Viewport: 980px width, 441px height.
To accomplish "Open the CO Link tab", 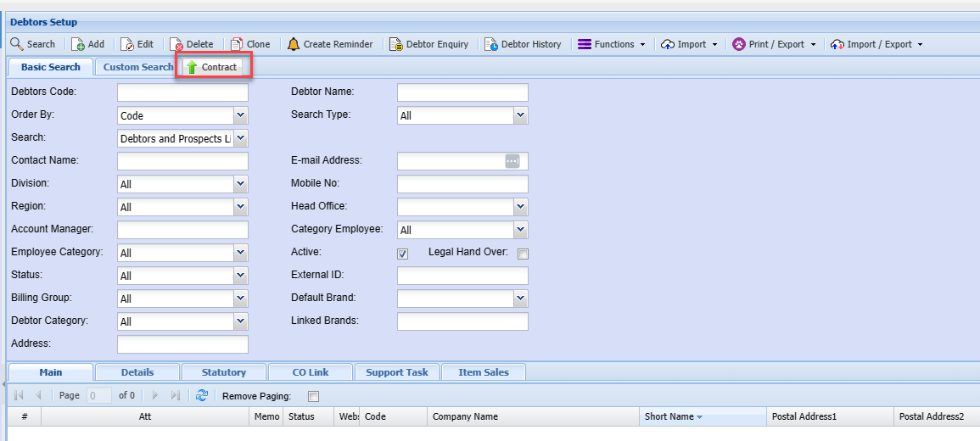I will coord(311,372).
